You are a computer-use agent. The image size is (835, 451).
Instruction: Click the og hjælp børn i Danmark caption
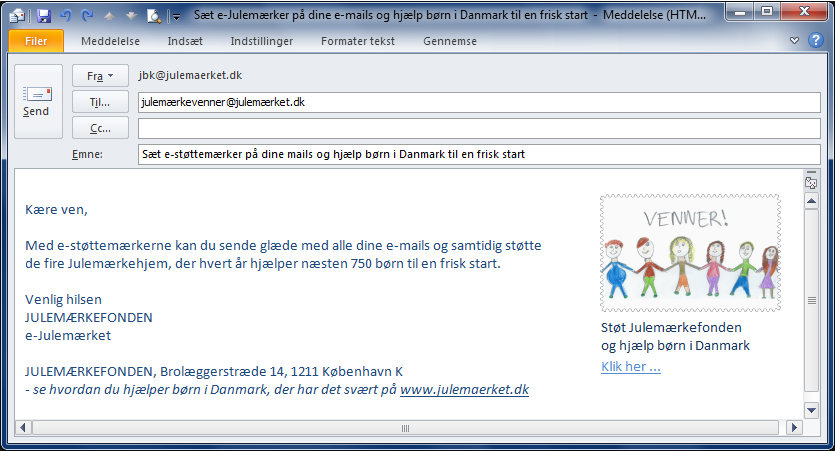pyautogui.click(x=675, y=346)
